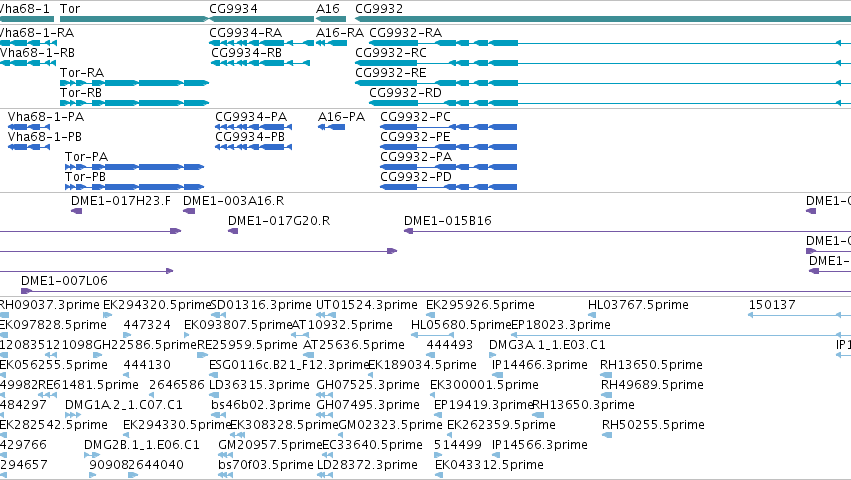
Task: Select the Vha68-1-PA protein label
Action: pos(46,117)
